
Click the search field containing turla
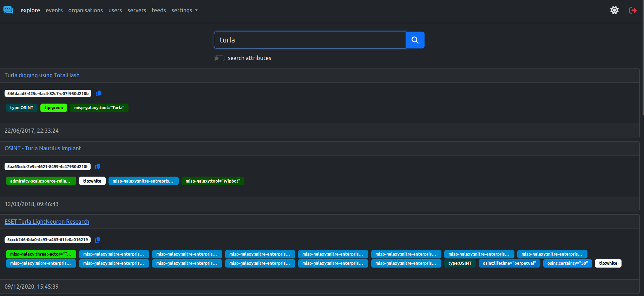(310, 40)
